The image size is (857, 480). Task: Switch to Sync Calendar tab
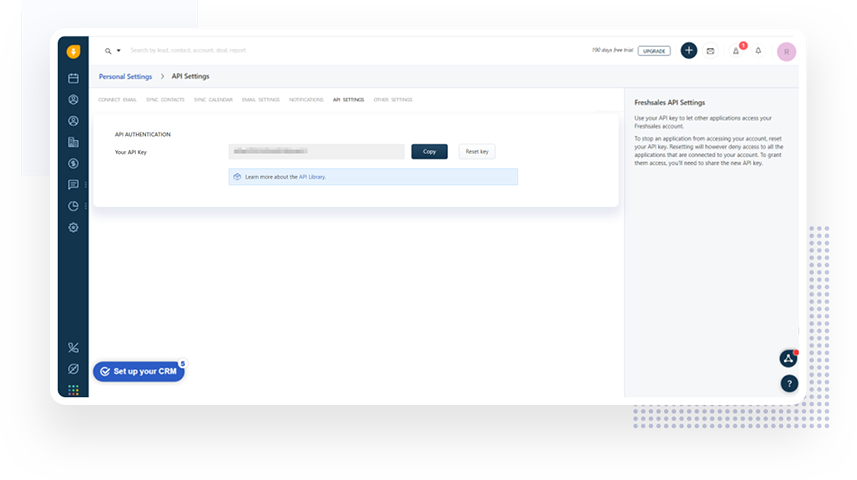click(x=213, y=100)
